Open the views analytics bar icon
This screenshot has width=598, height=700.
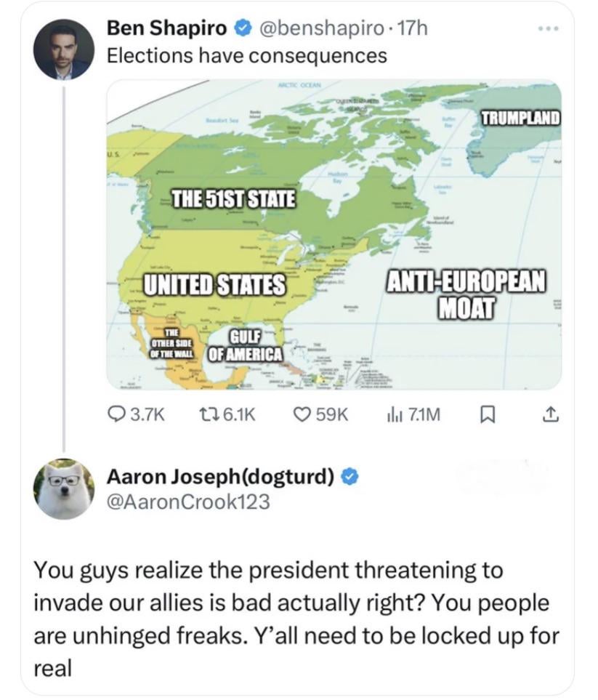(x=393, y=414)
